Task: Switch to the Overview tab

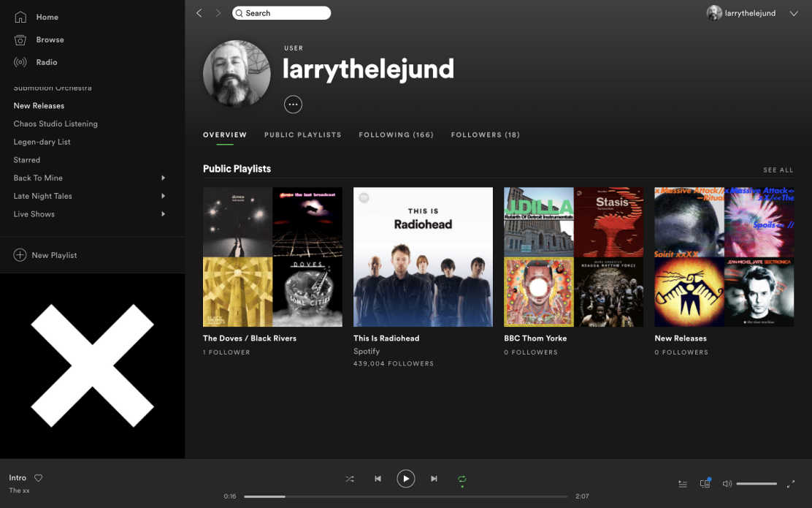Action: (225, 134)
